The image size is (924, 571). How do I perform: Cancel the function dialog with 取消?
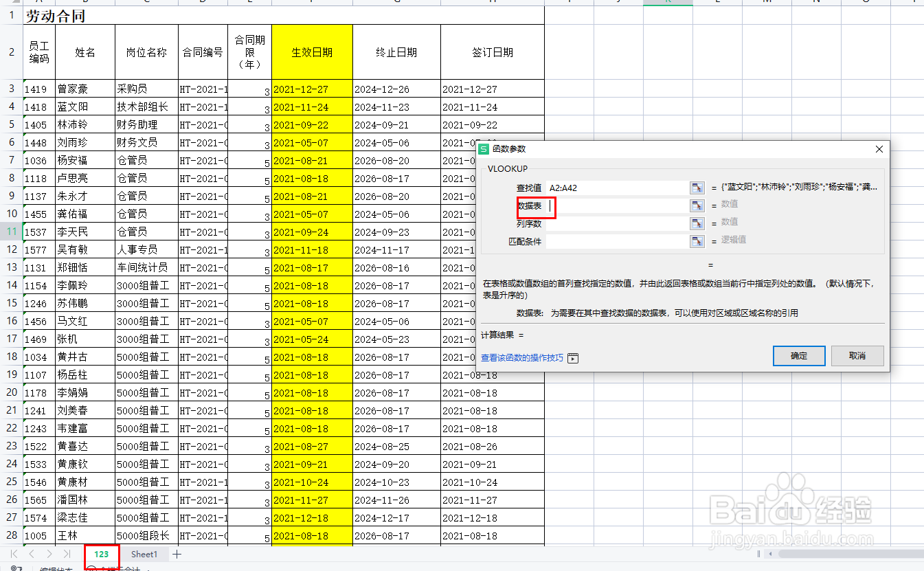click(857, 356)
